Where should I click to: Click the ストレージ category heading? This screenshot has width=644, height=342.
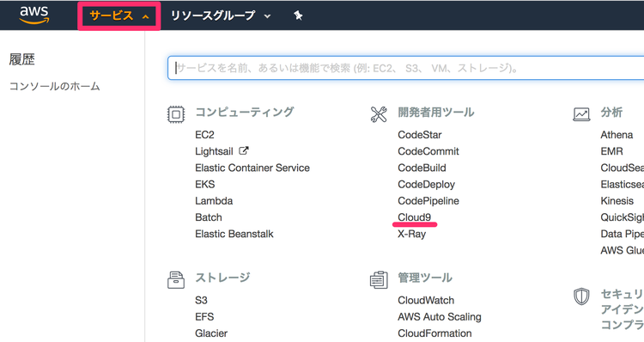[222, 278]
